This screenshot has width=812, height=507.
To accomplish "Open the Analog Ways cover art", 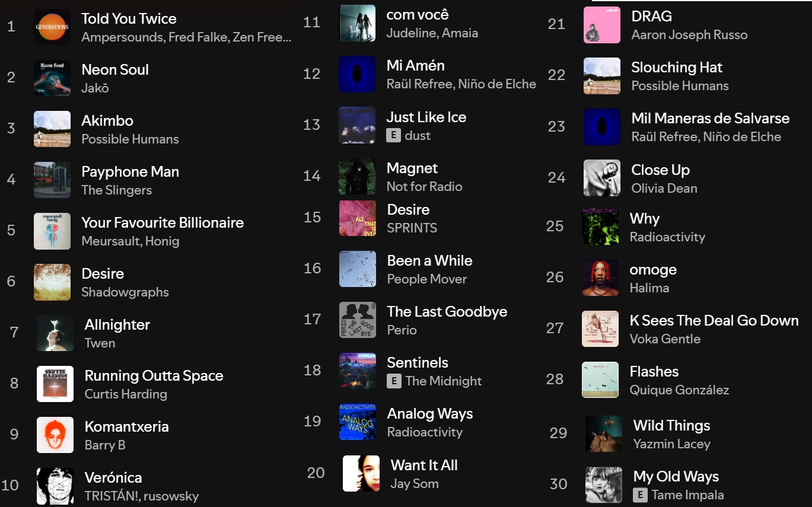I will pyautogui.click(x=358, y=422).
